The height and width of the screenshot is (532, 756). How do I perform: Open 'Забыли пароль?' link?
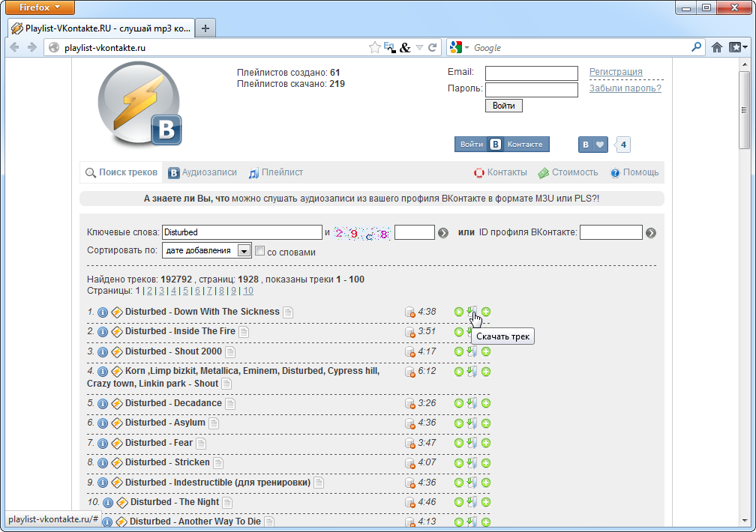[x=625, y=88]
